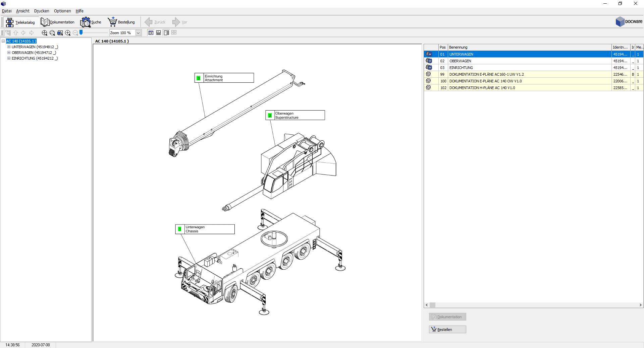
Task: Expand the EINRICHTUNG tree node
Action: 9,58
